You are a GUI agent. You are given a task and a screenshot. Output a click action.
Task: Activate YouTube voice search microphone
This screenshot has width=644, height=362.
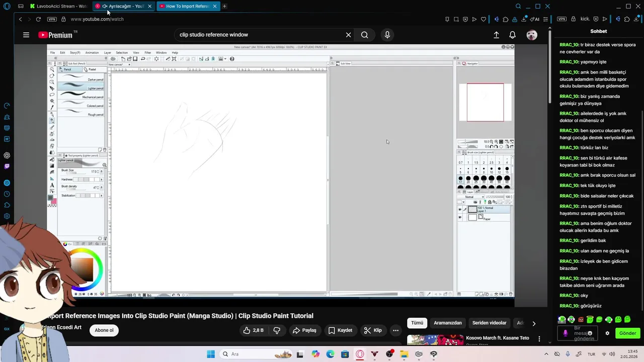pos(387,35)
